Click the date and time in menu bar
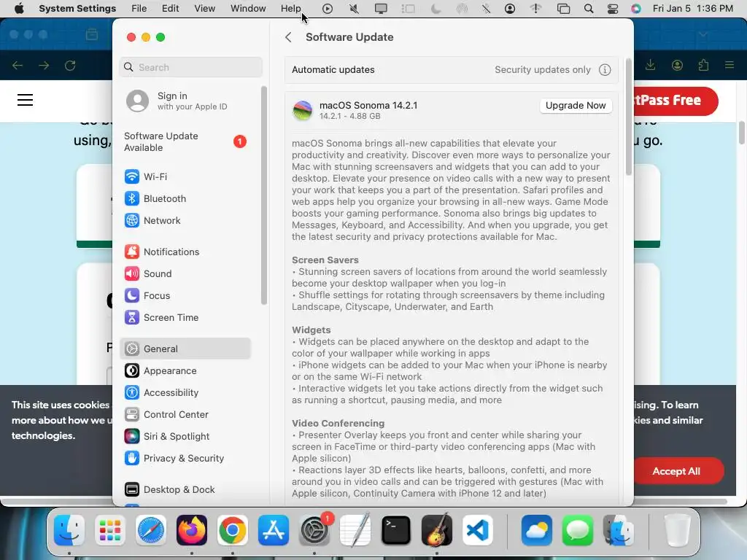Image resolution: width=747 pixels, height=560 pixels. (693, 9)
